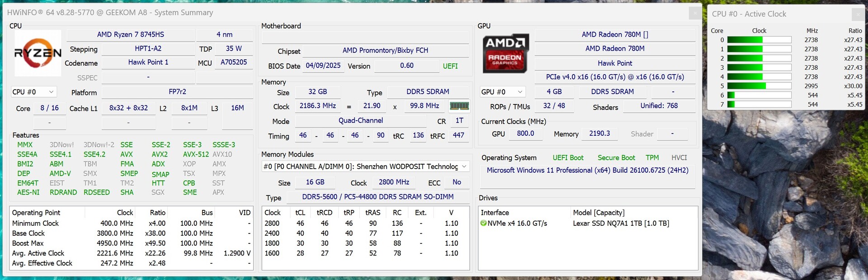The width and height of the screenshot is (868, 280).
Task: Click the UEFI Boot indicator
Action: (x=568, y=158)
